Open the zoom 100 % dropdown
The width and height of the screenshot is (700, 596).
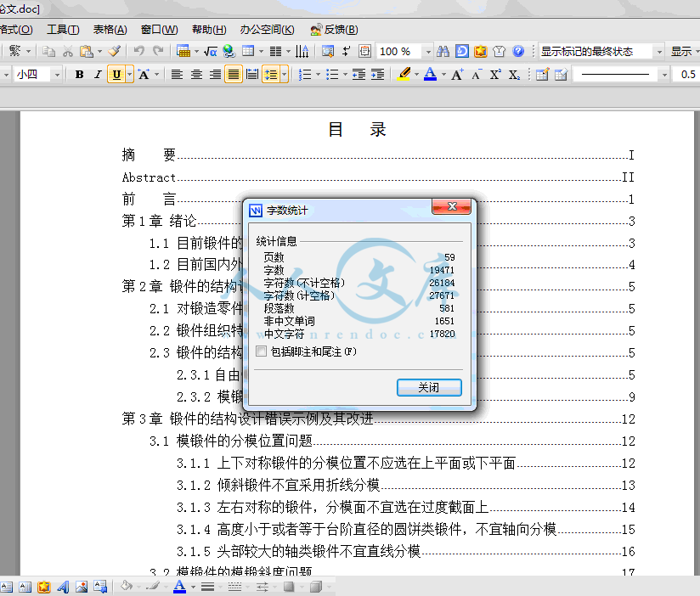point(428,51)
